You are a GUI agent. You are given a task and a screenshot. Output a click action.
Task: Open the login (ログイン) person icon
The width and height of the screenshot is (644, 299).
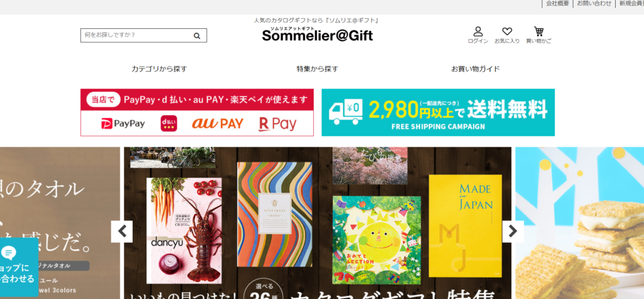click(478, 31)
